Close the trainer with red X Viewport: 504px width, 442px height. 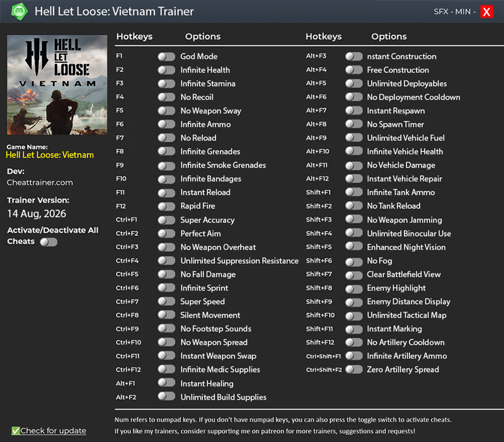point(486,11)
